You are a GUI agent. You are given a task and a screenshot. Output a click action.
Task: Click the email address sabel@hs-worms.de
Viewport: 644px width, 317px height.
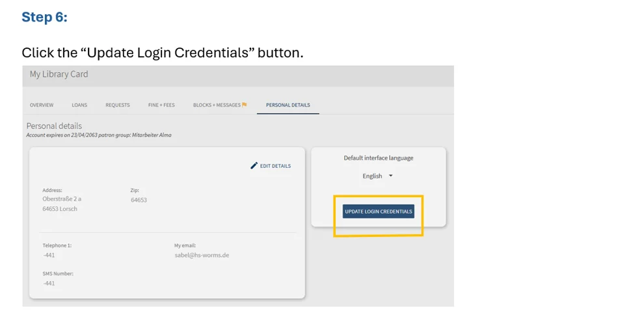coord(202,255)
